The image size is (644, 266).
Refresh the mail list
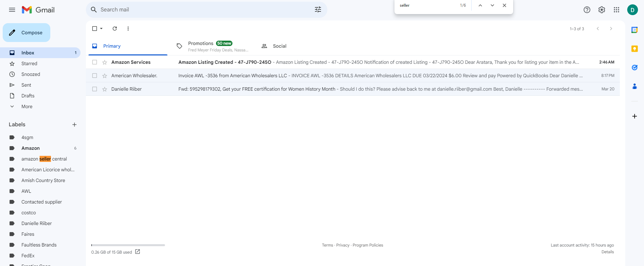pos(115,29)
